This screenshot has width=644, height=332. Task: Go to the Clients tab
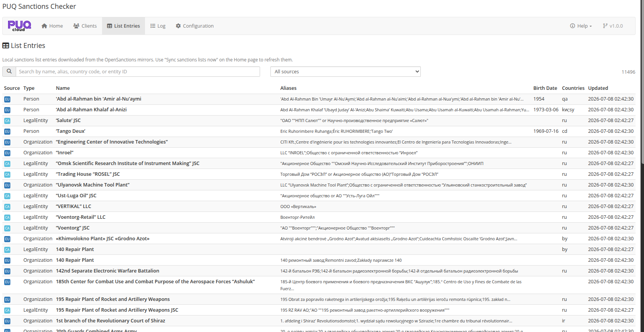85,26
